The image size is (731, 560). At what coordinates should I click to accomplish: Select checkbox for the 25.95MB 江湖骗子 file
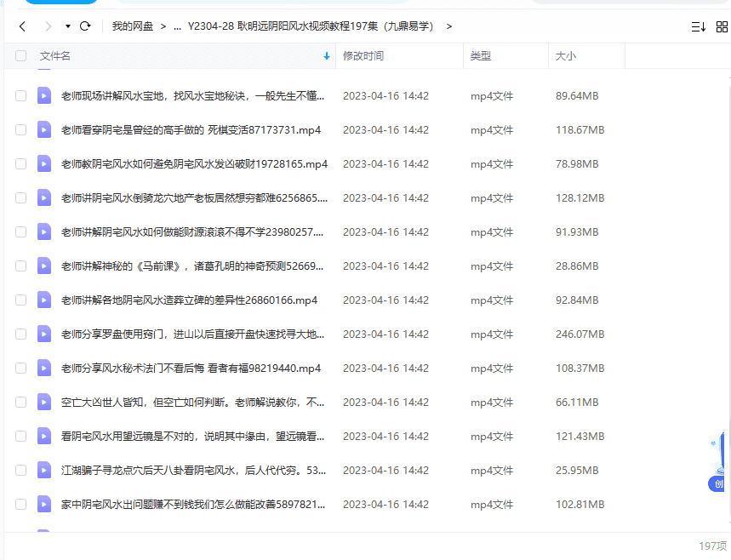21,471
